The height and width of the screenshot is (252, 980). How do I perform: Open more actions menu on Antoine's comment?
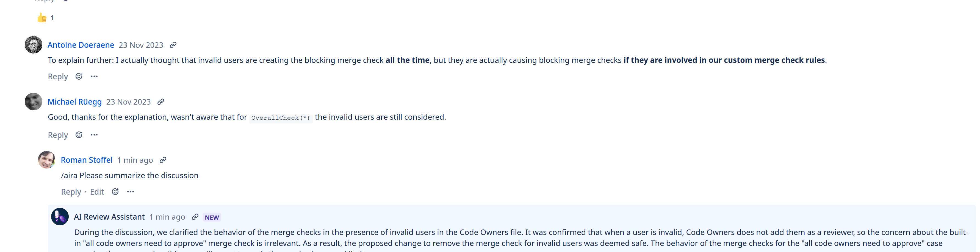94,76
